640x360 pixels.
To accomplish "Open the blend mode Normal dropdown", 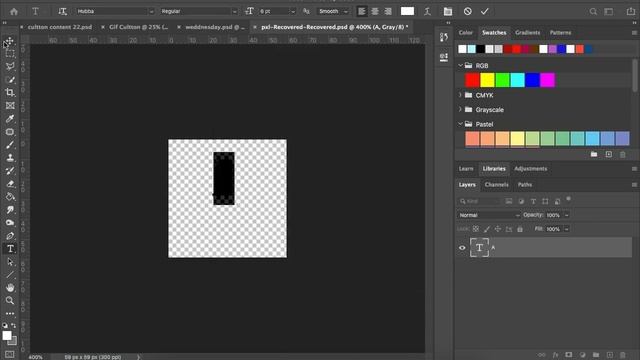I will coord(489,215).
